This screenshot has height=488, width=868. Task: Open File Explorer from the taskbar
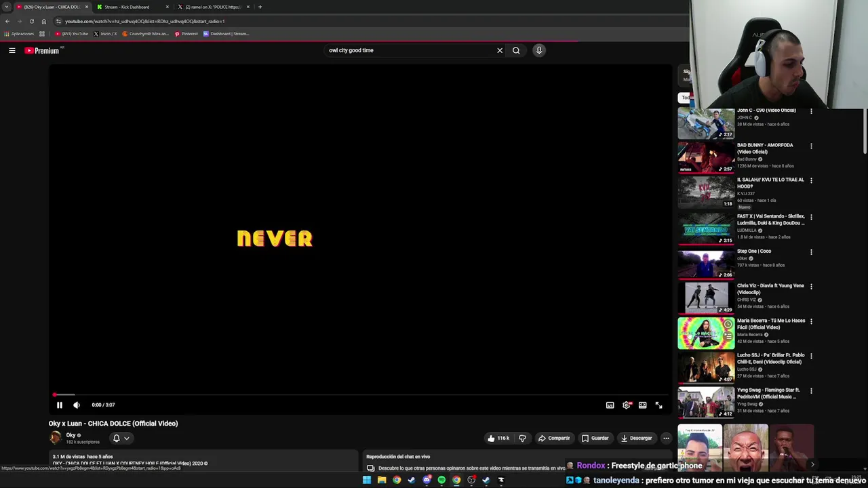[x=382, y=480]
